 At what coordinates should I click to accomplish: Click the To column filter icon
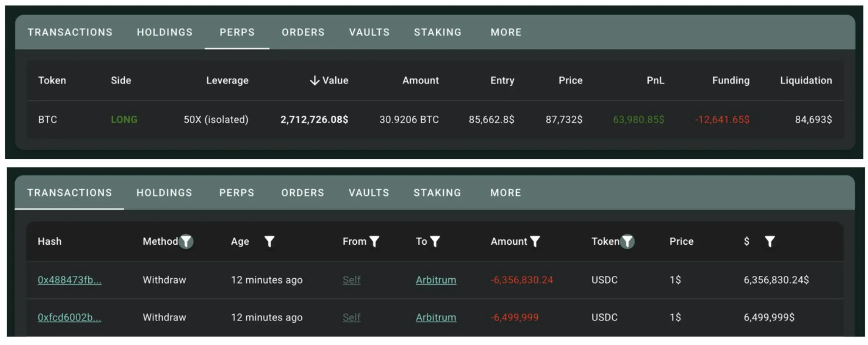click(x=435, y=242)
